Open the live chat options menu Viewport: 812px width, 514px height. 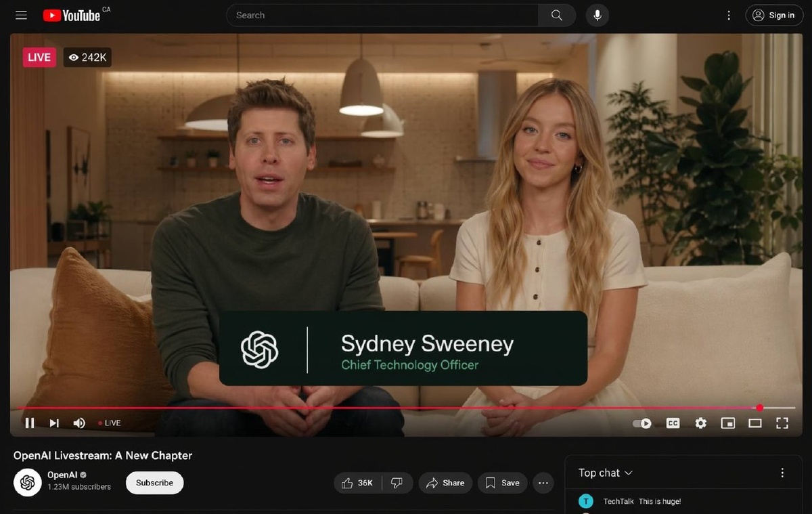coord(782,473)
